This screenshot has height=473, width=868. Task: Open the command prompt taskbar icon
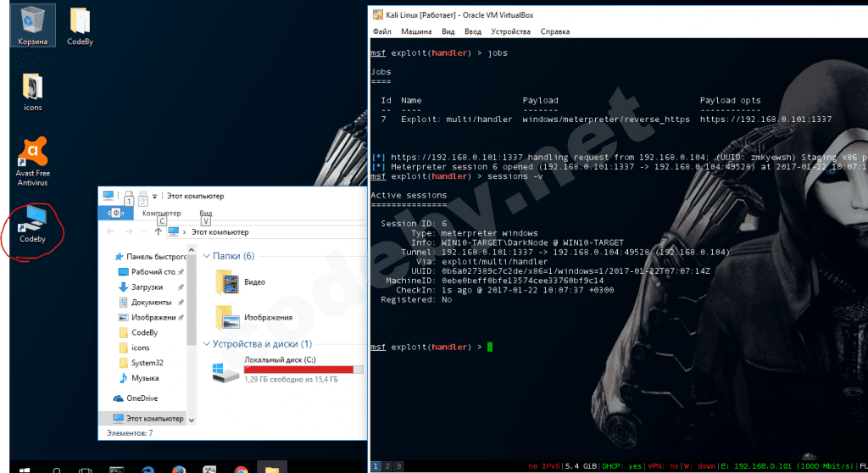[116, 470]
